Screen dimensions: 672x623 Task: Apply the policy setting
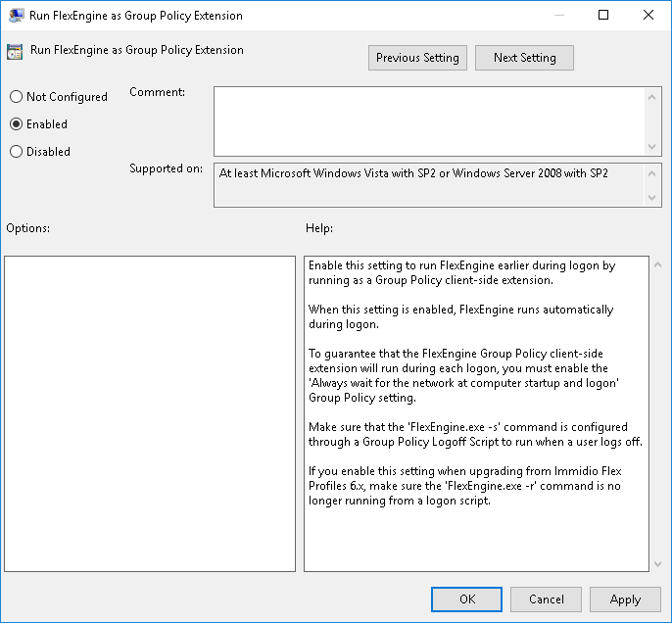[x=625, y=599]
